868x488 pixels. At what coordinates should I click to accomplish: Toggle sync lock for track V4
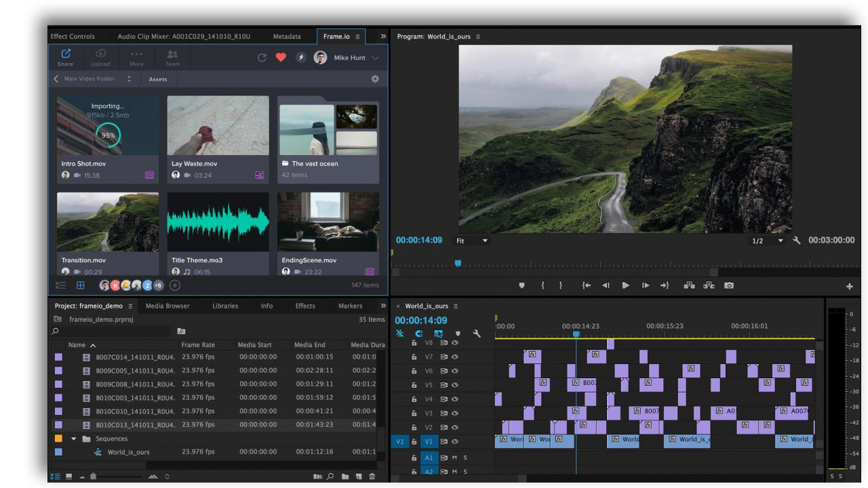(444, 399)
